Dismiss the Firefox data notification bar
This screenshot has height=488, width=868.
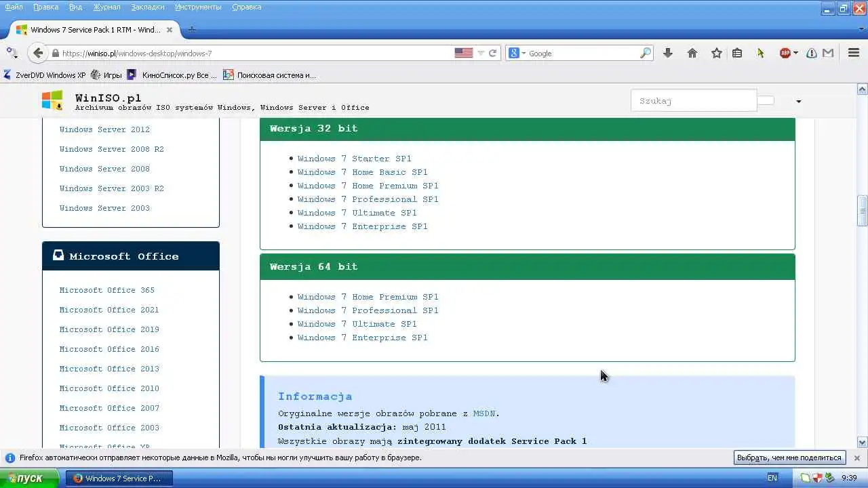[x=856, y=457]
